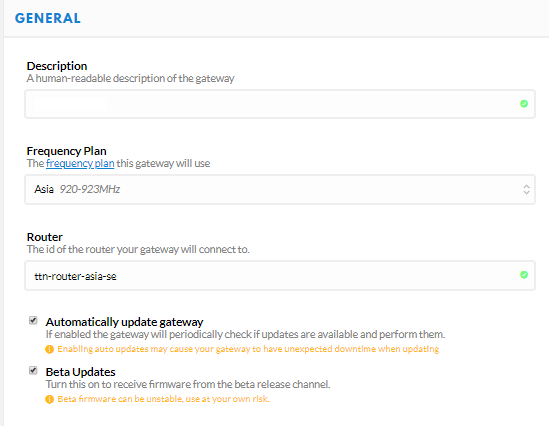Click the orange info icon for beta firmware warning
The image size is (549, 426).
(49, 399)
